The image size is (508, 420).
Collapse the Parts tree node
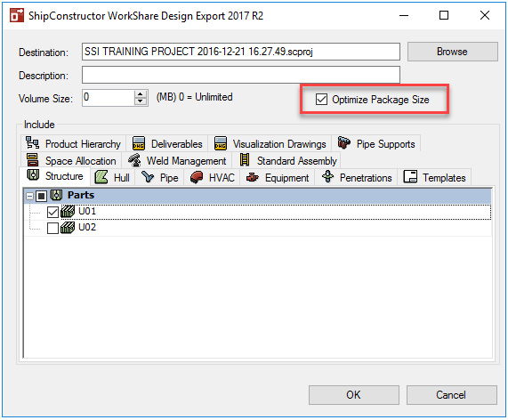click(x=30, y=197)
